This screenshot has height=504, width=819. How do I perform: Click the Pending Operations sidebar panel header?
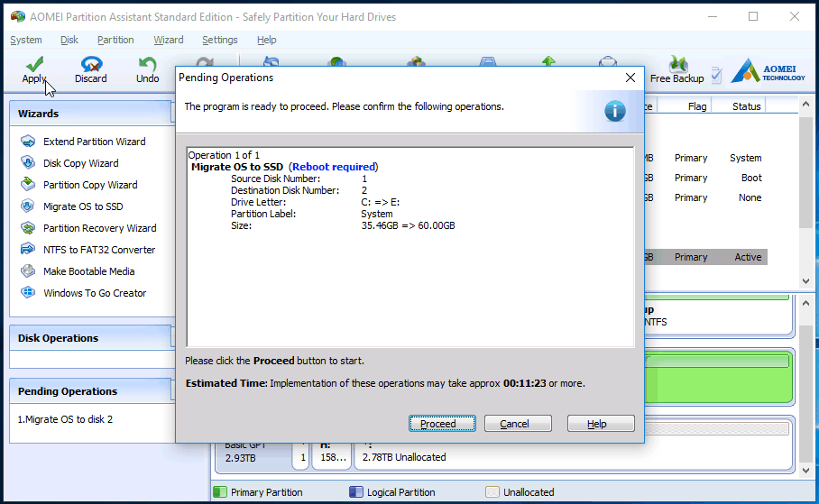(91, 391)
